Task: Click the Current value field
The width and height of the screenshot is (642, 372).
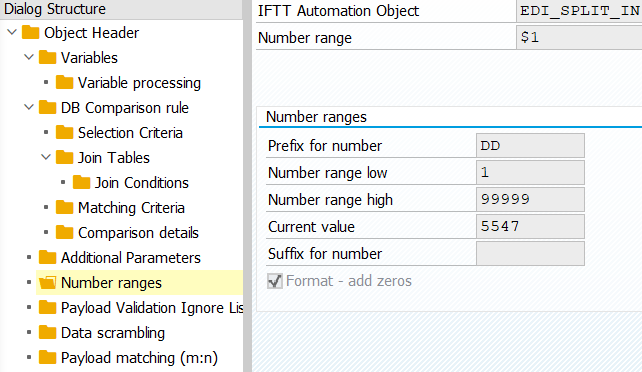Action: coord(530,226)
